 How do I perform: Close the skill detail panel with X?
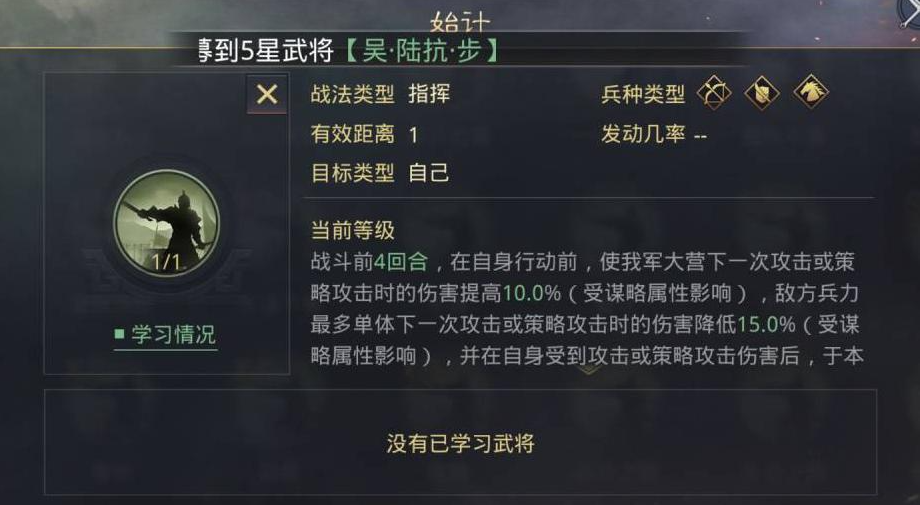pos(267,94)
